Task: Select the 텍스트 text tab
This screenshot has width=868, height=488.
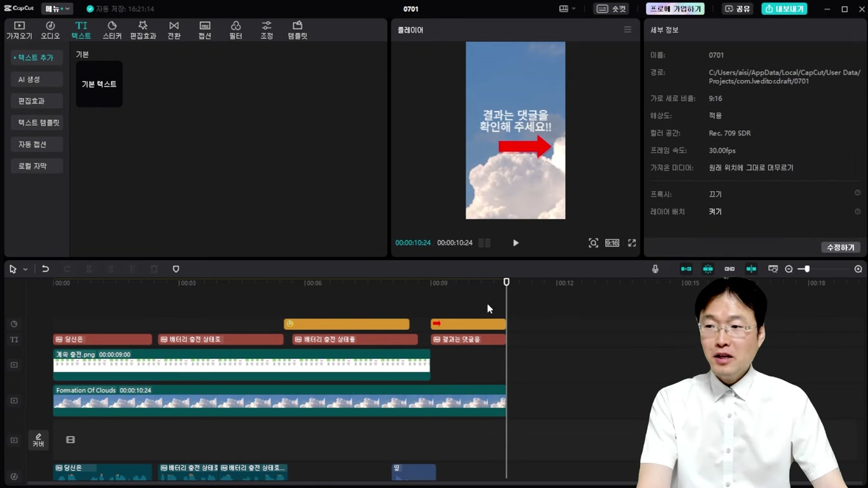Action: 81,30
